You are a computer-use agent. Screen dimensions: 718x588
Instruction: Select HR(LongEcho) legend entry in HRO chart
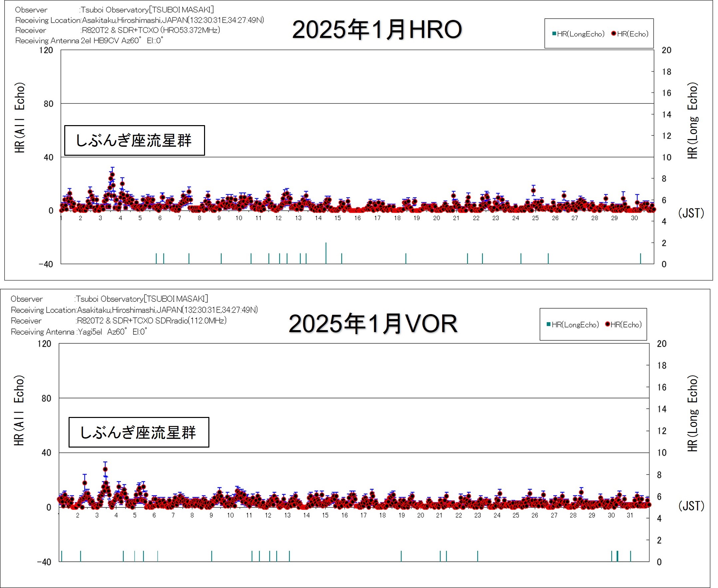579,34
